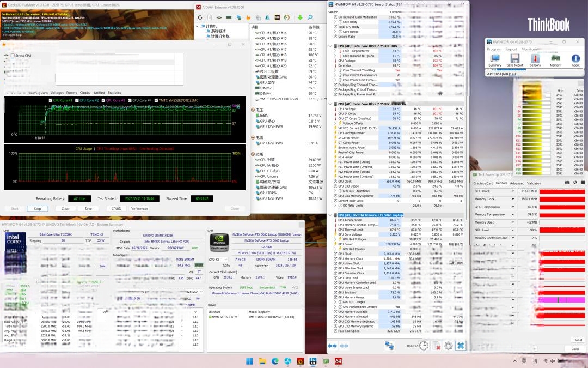Toggle the Stress CPU checkbox
Image resolution: width=588 pixels, height=368 pixels.
pyautogui.click(x=13, y=55)
